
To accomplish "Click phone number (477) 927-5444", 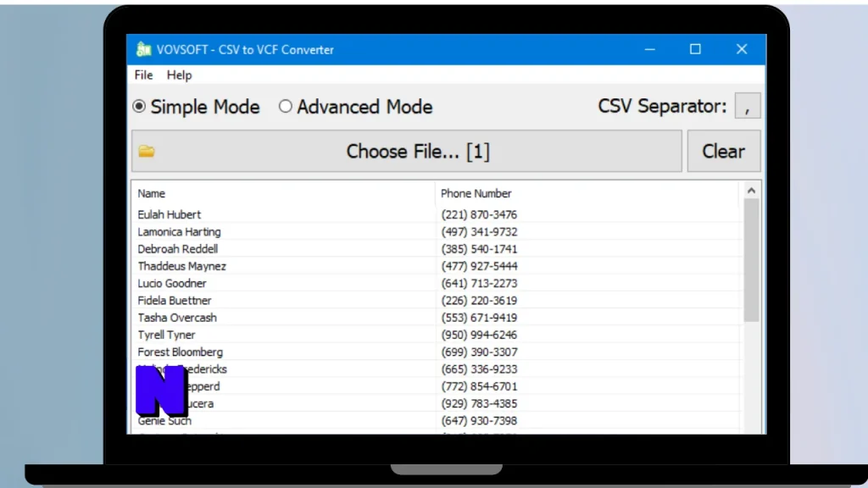I will (x=479, y=265).
